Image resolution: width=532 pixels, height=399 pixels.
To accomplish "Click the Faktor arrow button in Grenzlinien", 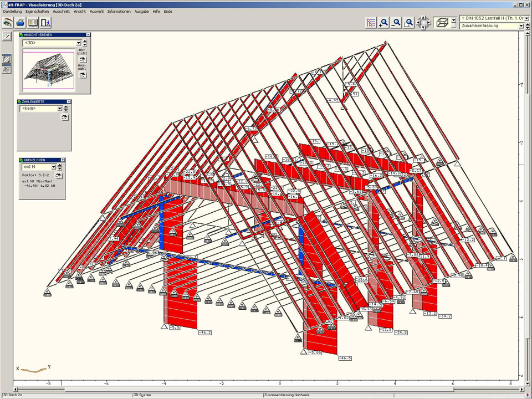I will (x=58, y=176).
